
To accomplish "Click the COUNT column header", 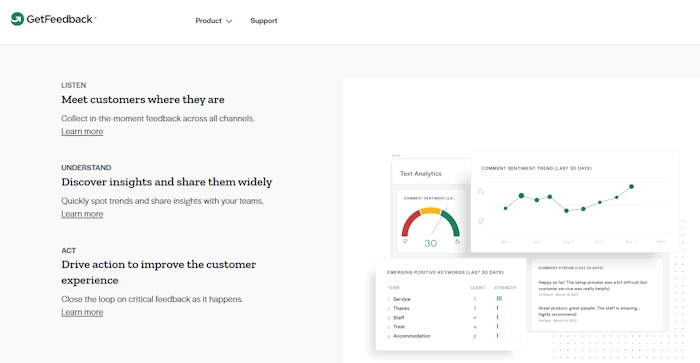I will (477, 288).
